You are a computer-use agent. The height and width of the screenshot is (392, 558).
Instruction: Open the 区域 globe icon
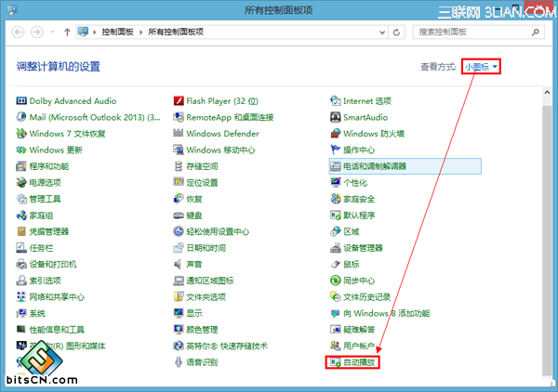pyautogui.click(x=335, y=231)
